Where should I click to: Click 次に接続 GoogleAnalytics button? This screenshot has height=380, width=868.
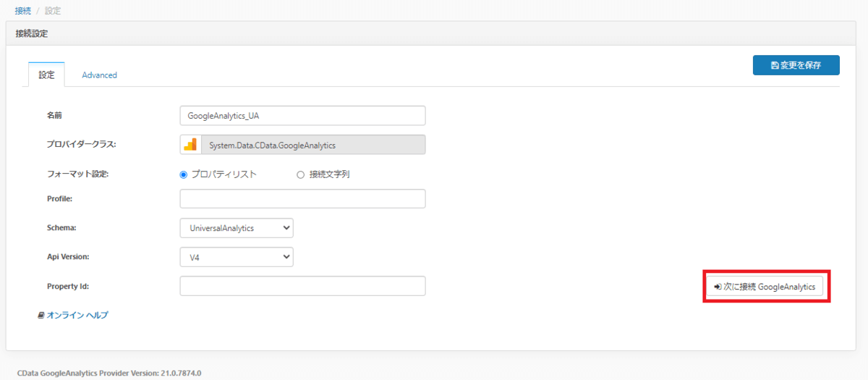(766, 287)
